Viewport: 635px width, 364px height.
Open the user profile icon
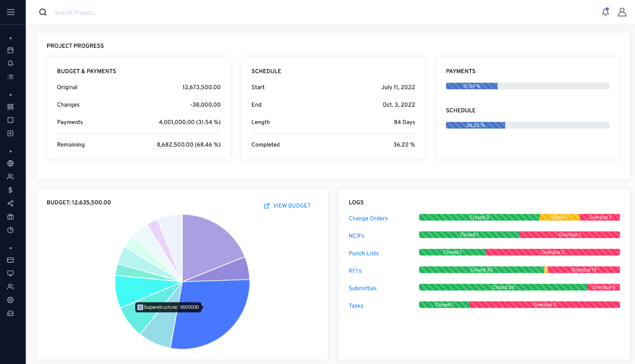click(622, 12)
